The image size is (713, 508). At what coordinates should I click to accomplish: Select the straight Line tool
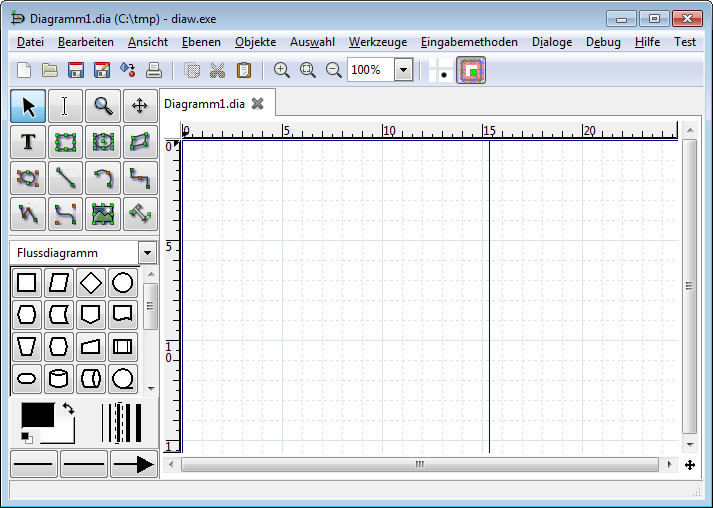click(x=66, y=179)
